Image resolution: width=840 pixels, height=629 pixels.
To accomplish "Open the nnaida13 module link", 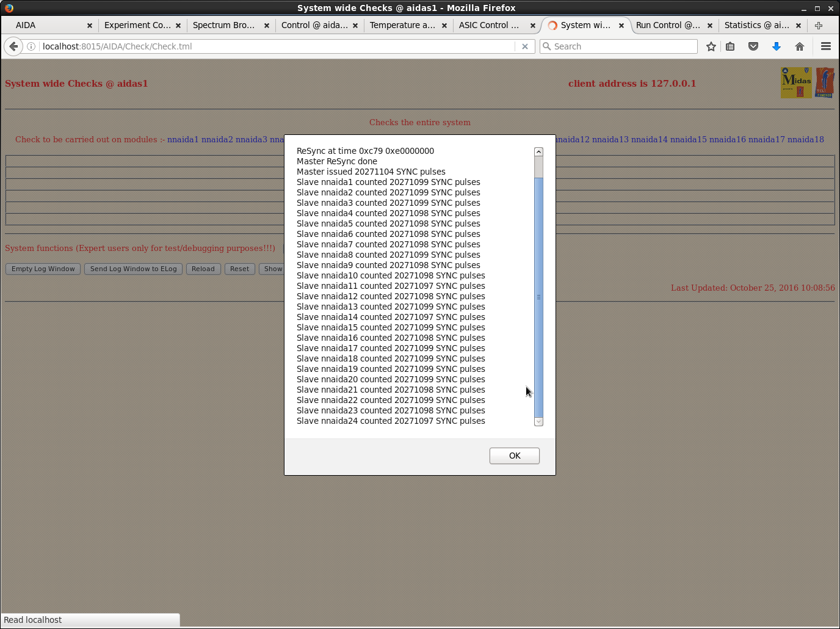I will [610, 139].
